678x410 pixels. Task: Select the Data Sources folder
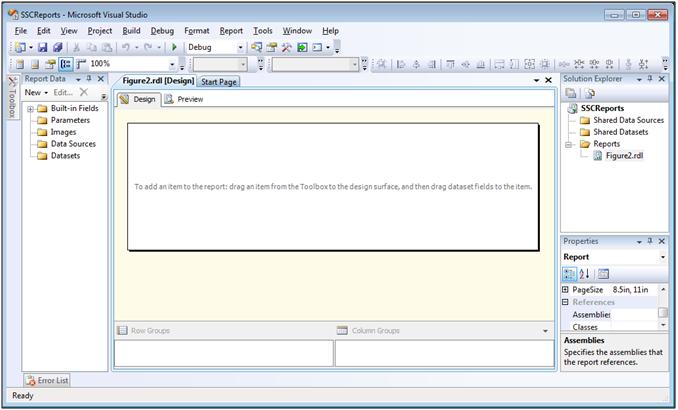click(73, 144)
